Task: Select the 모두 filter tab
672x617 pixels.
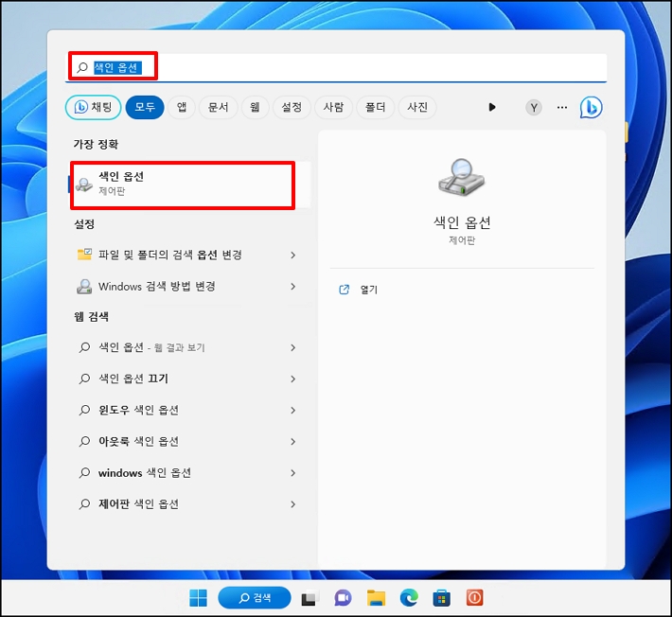Action: pos(145,107)
